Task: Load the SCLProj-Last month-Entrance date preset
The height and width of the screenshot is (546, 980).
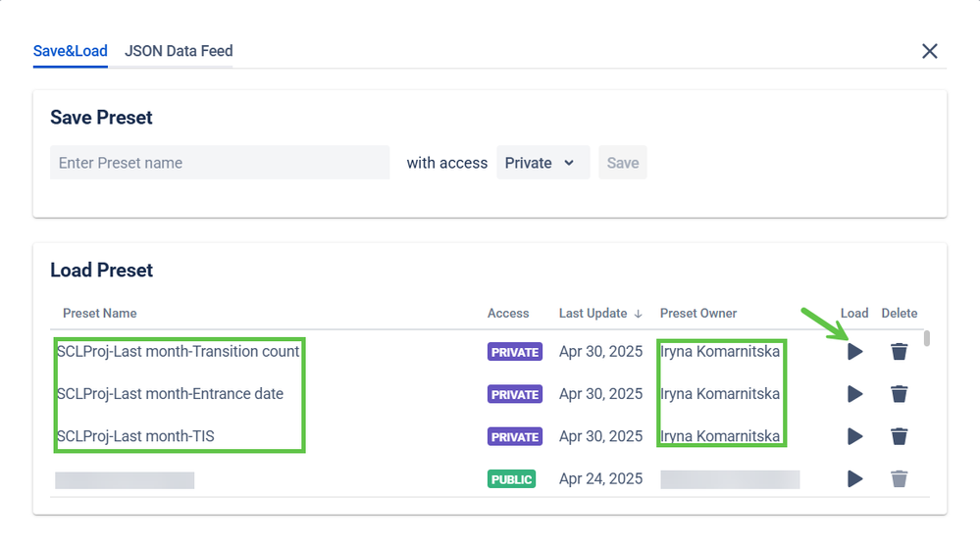Action: pos(854,394)
